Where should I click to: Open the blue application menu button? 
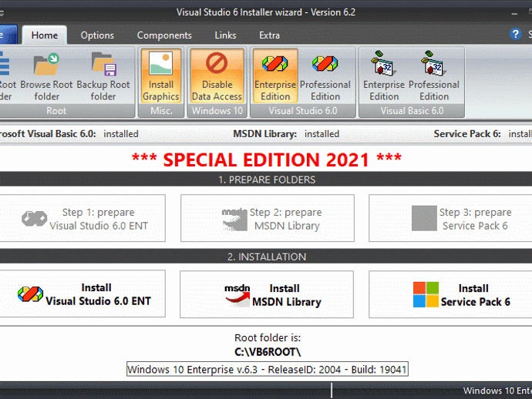(8, 35)
